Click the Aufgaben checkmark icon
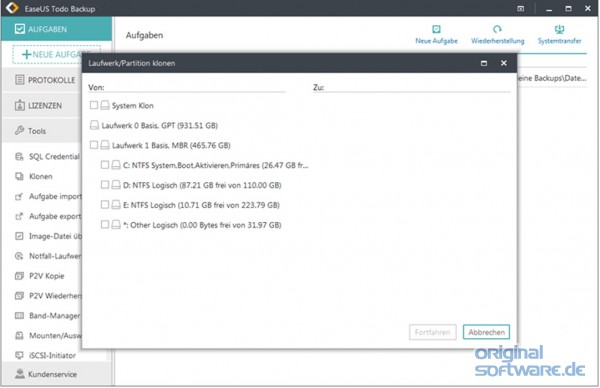 (20, 29)
